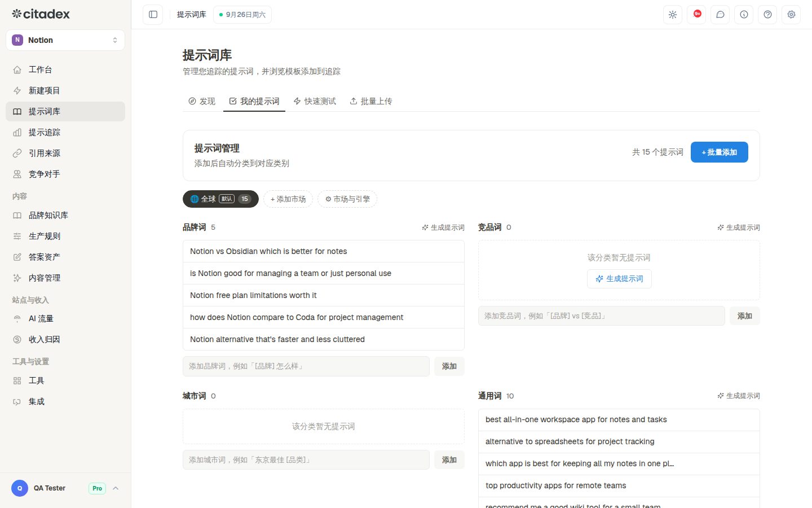Toggle the sidebar panel icon
812x508 pixels.
click(153, 15)
